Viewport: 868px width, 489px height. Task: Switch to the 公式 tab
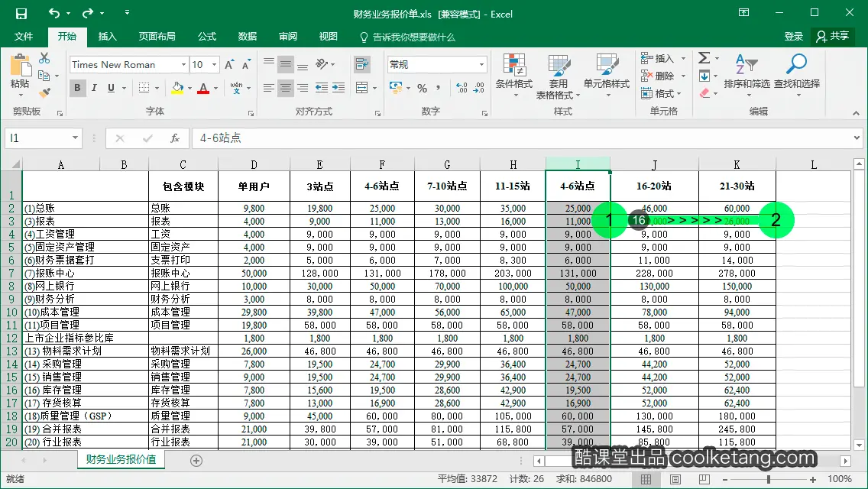206,37
